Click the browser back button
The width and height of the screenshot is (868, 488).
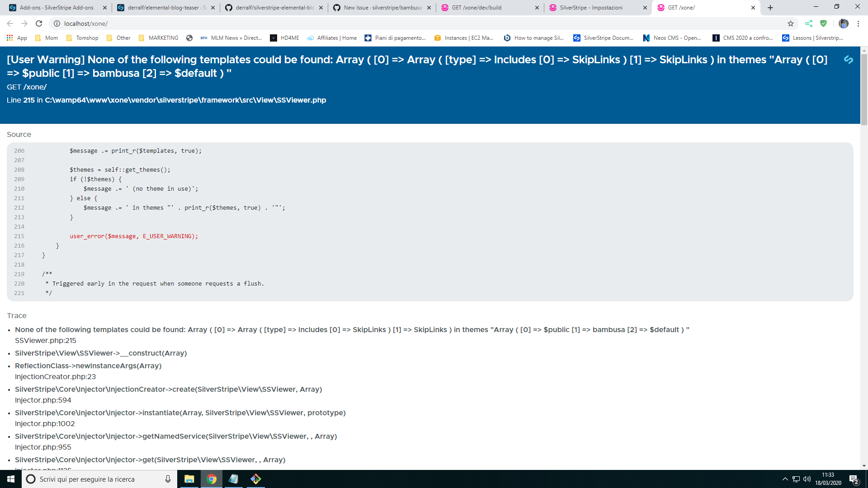click(10, 23)
